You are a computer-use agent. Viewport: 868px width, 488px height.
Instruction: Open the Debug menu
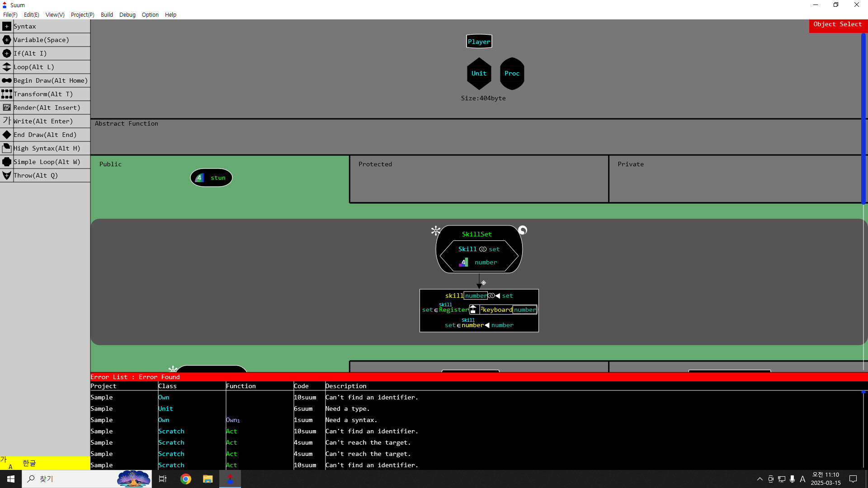[127, 14]
